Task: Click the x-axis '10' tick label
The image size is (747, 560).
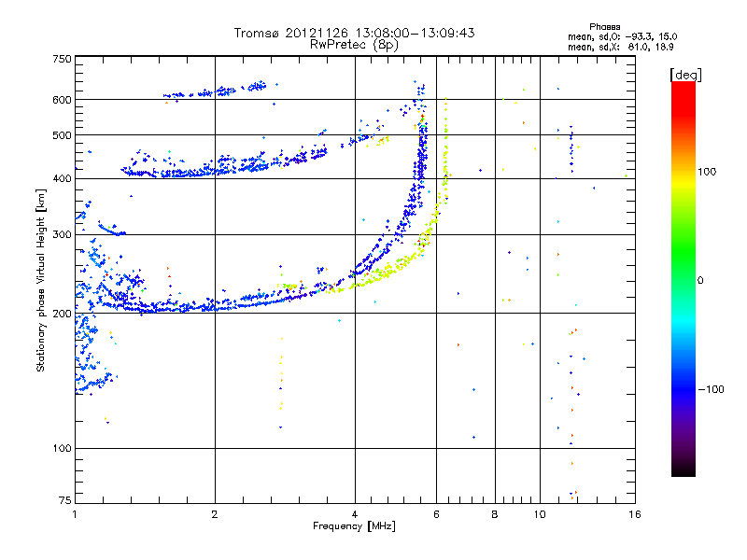Action: (x=540, y=514)
